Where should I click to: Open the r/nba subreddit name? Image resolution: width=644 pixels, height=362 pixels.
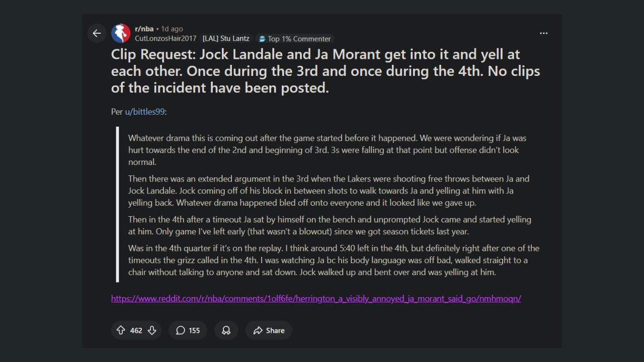coord(145,29)
